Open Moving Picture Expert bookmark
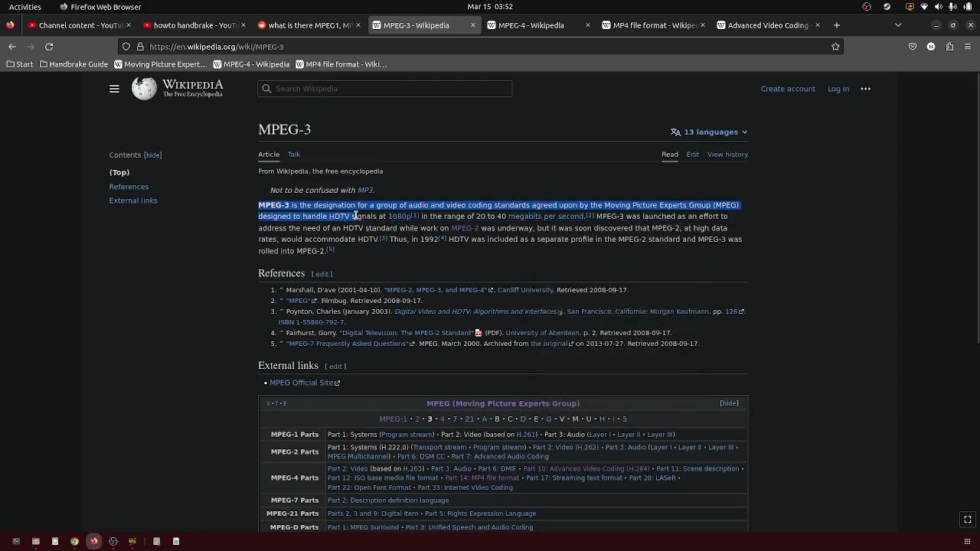Viewport: 980px width, 551px height. point(161,64)
